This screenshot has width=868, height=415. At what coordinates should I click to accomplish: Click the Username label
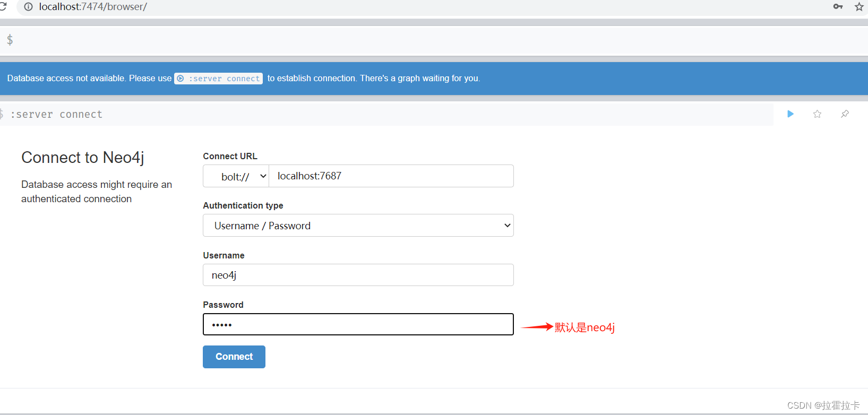point(224,255)
